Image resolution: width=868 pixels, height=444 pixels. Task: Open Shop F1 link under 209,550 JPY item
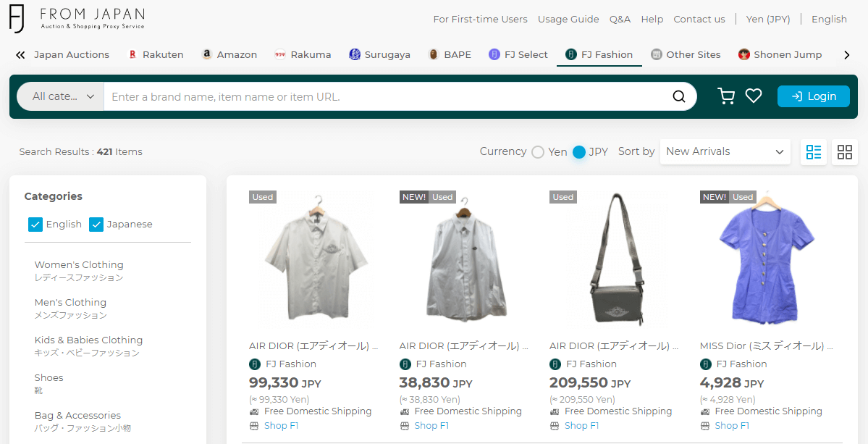tap(582, 426)
